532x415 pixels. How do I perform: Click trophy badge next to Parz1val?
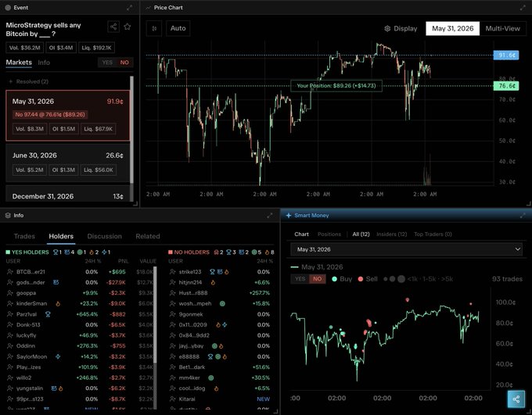pos(48,314)
